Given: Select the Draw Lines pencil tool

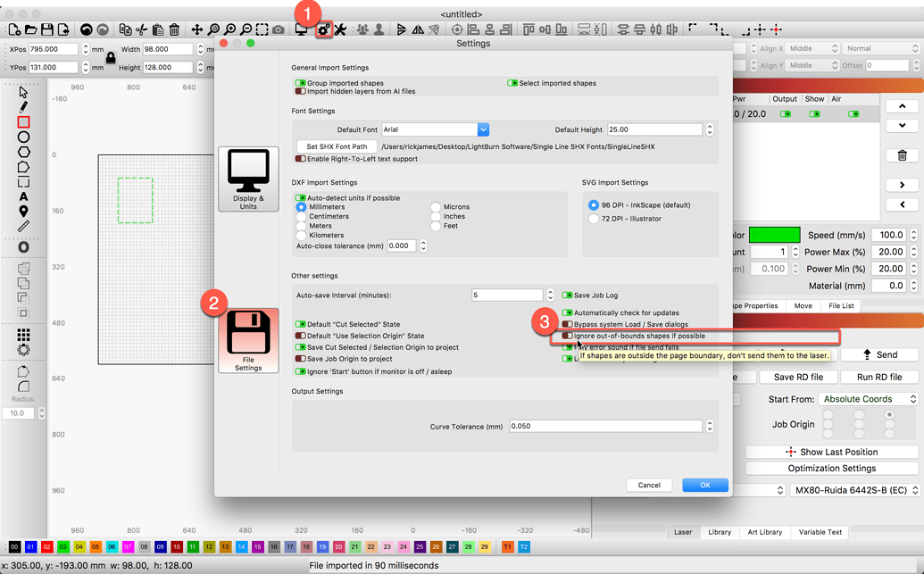Looking at the screenshot, I should 23,107.
